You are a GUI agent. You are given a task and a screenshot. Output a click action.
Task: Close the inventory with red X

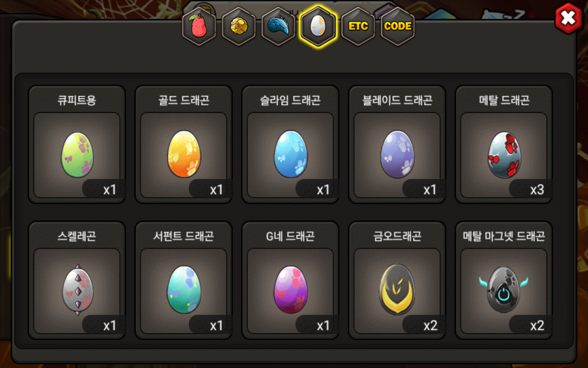coord(568,18)
